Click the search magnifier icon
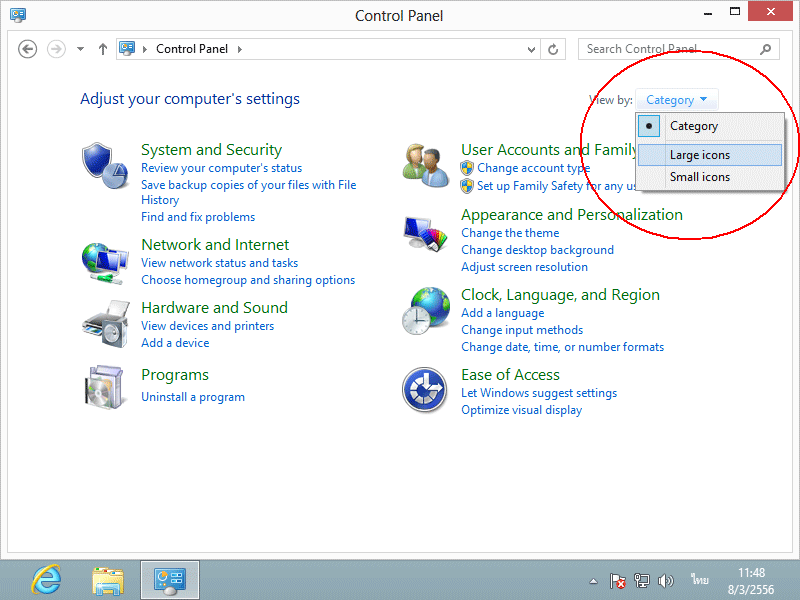The width and height of the screenshot is (800, 600). pos(765,49)
